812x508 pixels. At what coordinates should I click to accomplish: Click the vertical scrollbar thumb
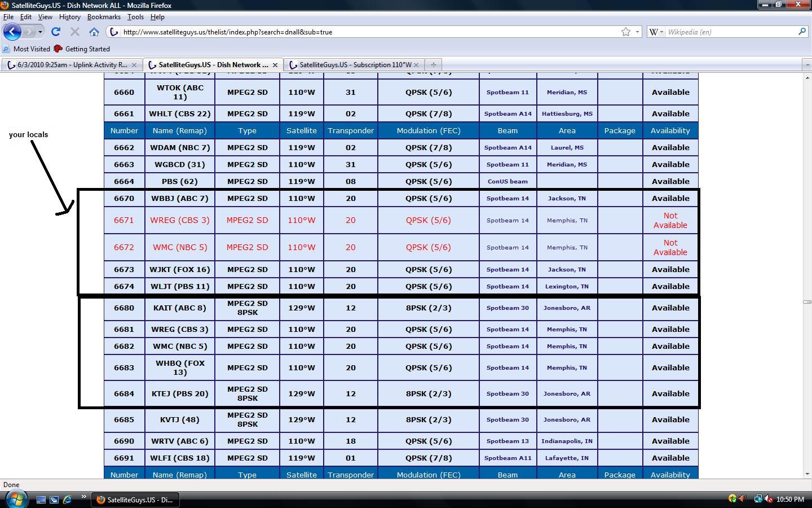click(x=807, y=302)
